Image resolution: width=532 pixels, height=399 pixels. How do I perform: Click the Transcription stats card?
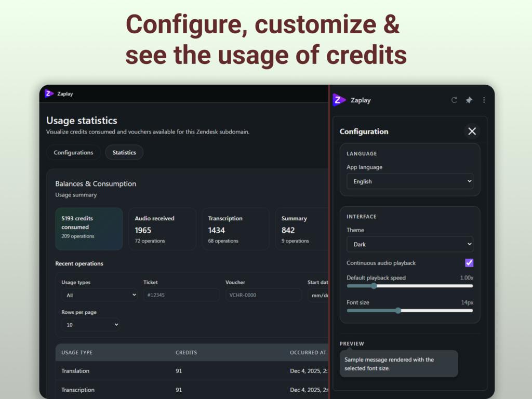point(235,229)
